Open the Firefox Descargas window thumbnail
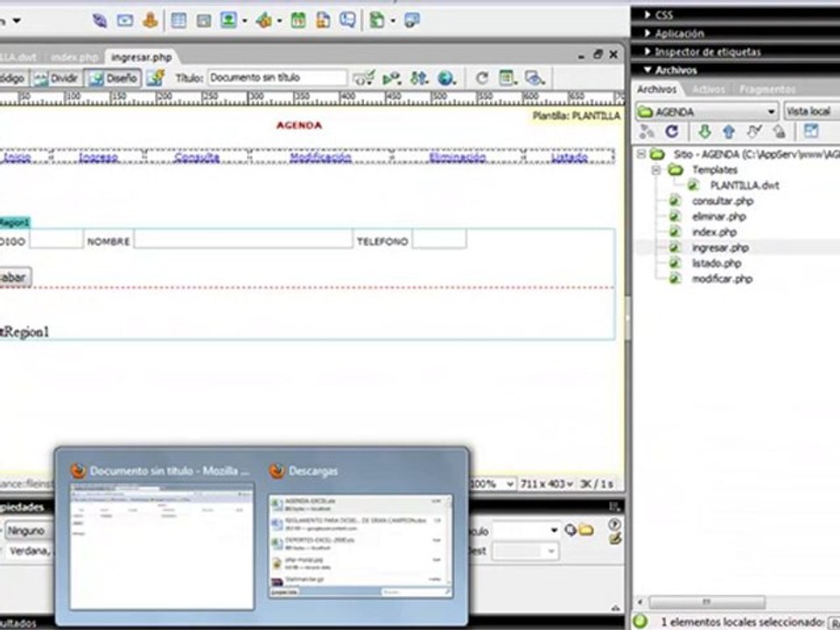Image resolution: width=840 pixels, height=630 pixels. [360, 546]
